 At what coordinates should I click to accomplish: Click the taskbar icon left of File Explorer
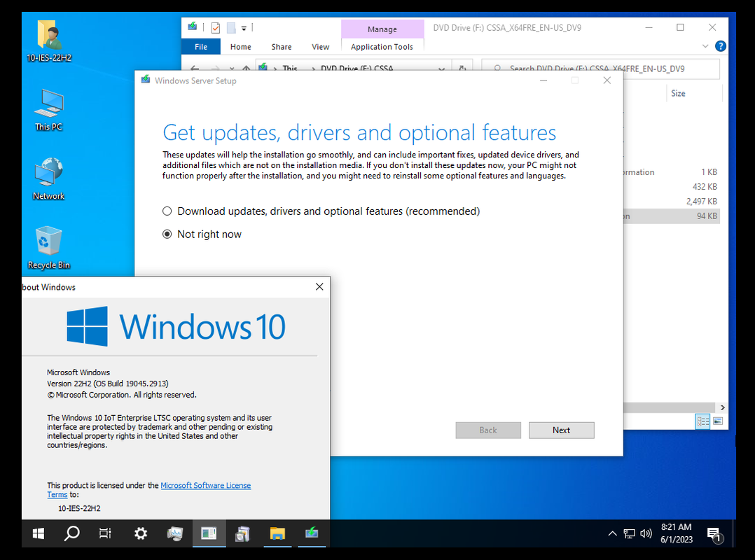(242, 533)
